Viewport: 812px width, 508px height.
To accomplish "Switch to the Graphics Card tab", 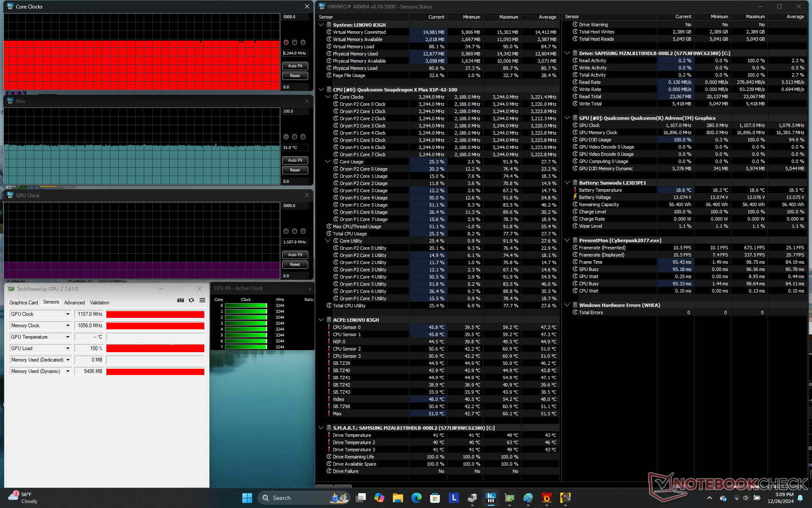I will tap(24, 302).
